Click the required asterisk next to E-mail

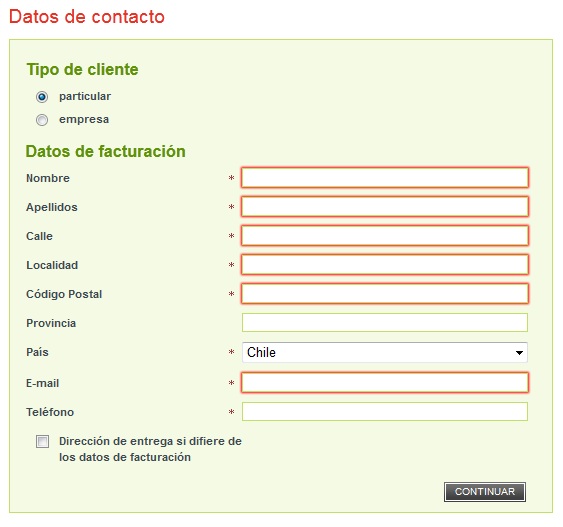[232, 383]
